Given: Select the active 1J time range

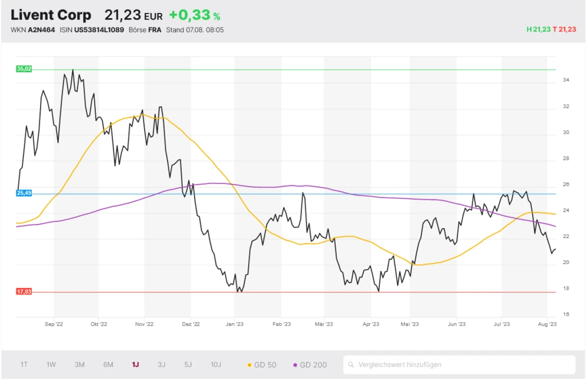Looking at the screenshot, I should tap(135, 364).
